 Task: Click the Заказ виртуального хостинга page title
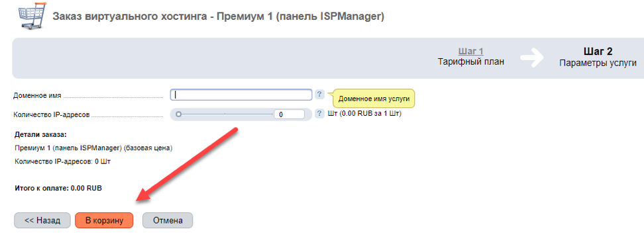click(x=218, y=17)
